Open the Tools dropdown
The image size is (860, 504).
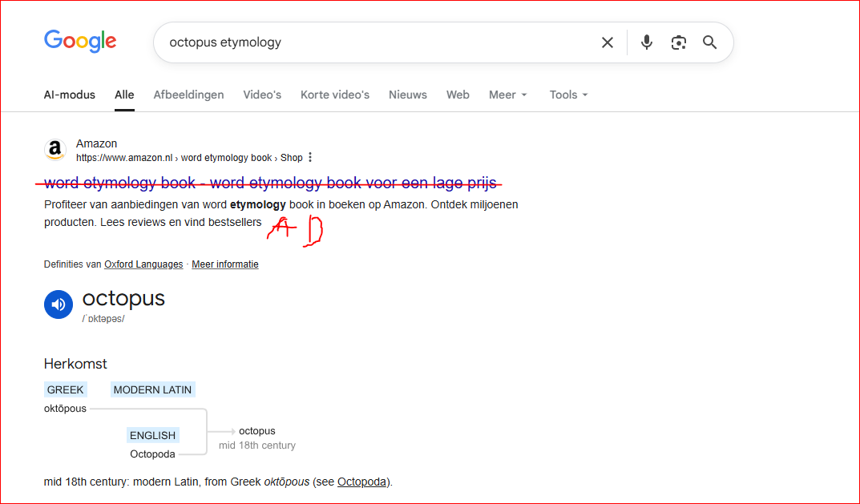(x=568, y=95)
